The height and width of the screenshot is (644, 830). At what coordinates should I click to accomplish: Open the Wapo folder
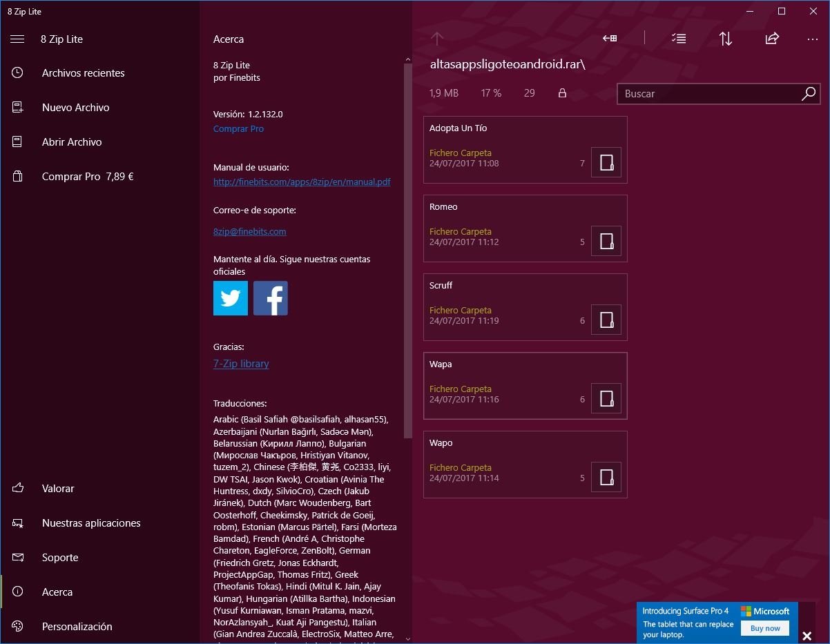[x=525, y=465]
